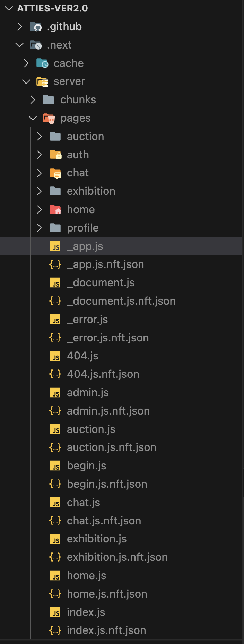The height and width of the screenshot is (644, 244).
Task: Click the JS icon of admin.js
Action: click(55, 392)
